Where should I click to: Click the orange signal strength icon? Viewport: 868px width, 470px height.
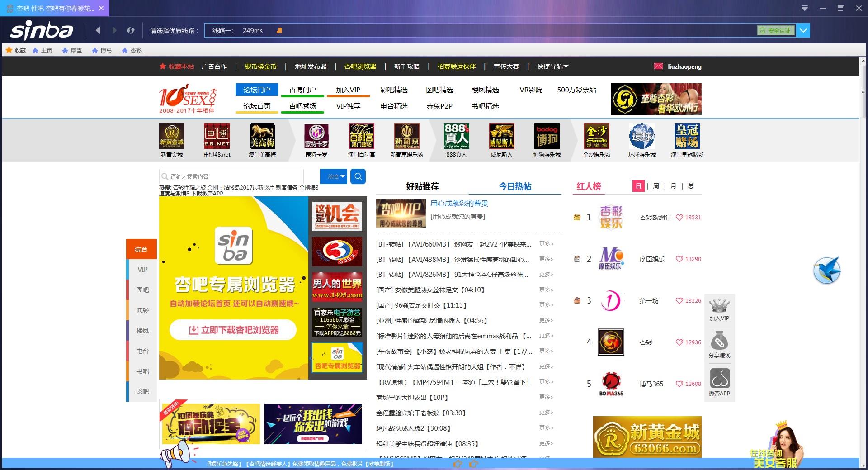point(279,30)
